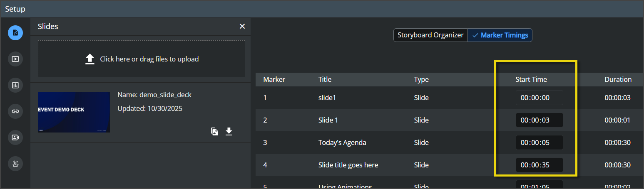The image size is (644, 189).
Task: Download the demo_slide_deck file
Action: click(229, 132)
